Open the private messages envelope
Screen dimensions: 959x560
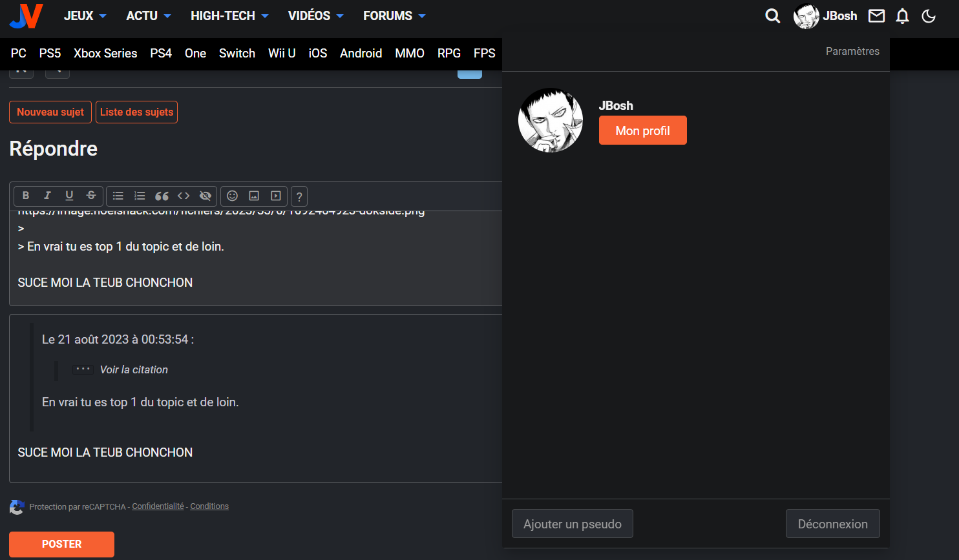(876, 16)
